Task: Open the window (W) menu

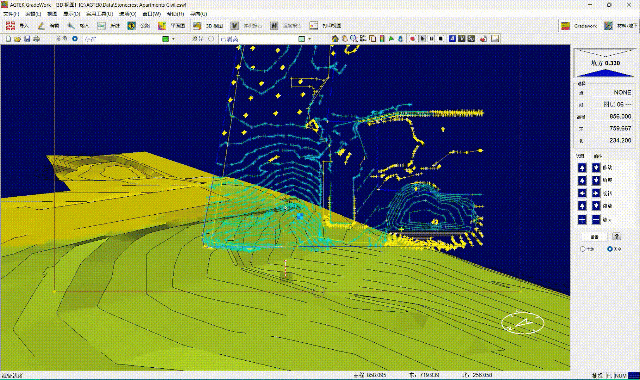Action: tap(151, 14)
